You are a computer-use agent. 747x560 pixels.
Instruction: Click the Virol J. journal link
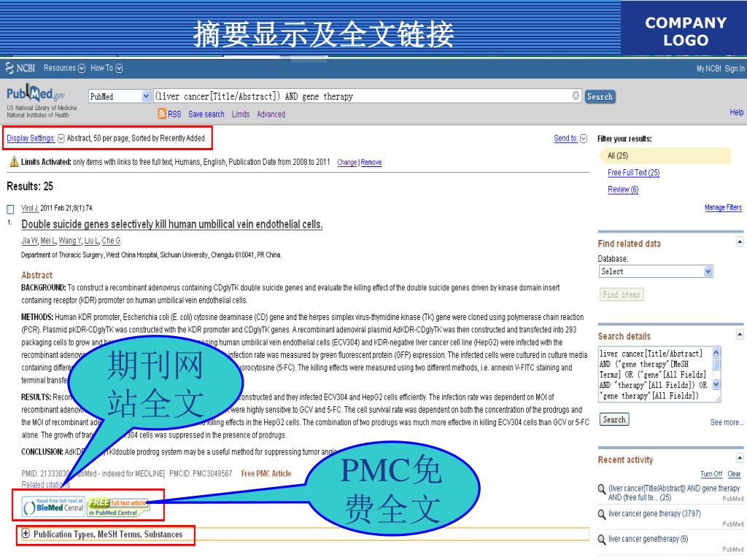coord(30,208)
